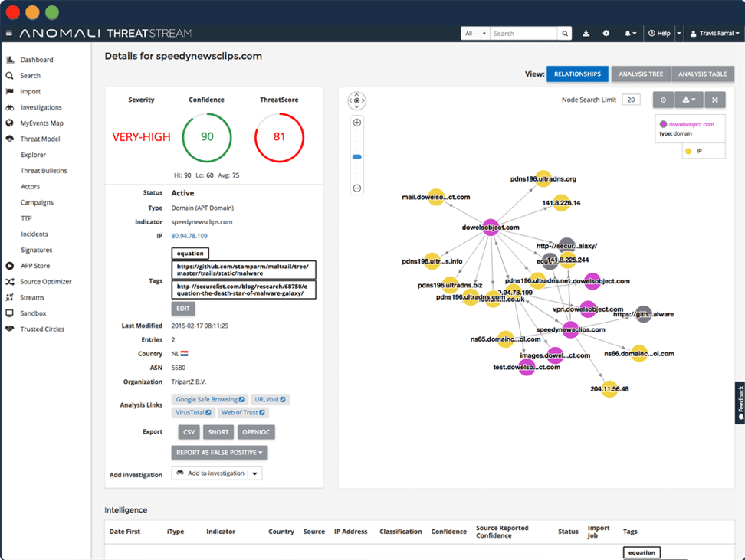The image size is (745, 560).
Task: Export as OPENIOC
Action: click(x=256, y=432)
